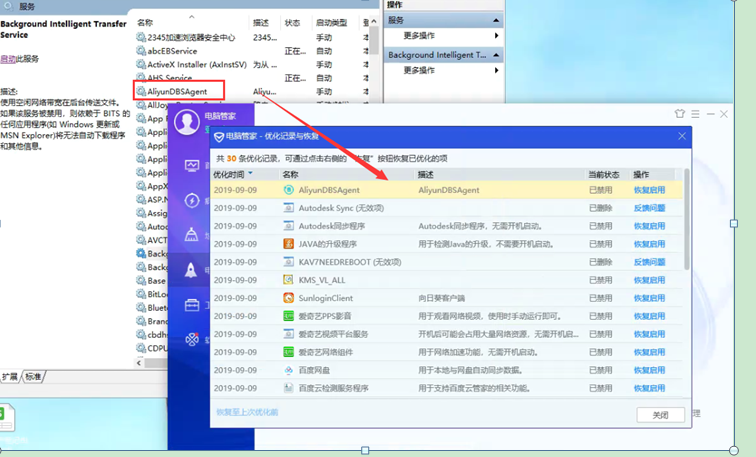Screen dimensions: 756x457
Task: Click description 向日葵客户端 in SunloginClient row
Action: tap(441, 298)
